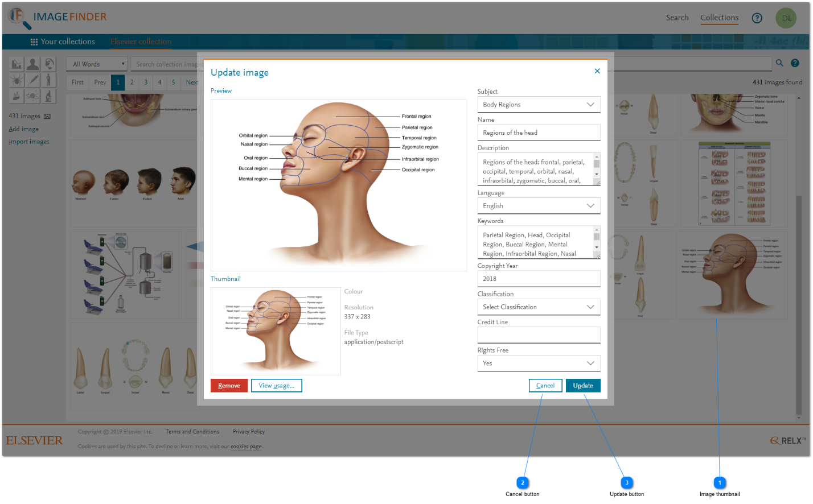The image size is (813, 504).
Task: Select page 5 in pagination
Action: 174,82
